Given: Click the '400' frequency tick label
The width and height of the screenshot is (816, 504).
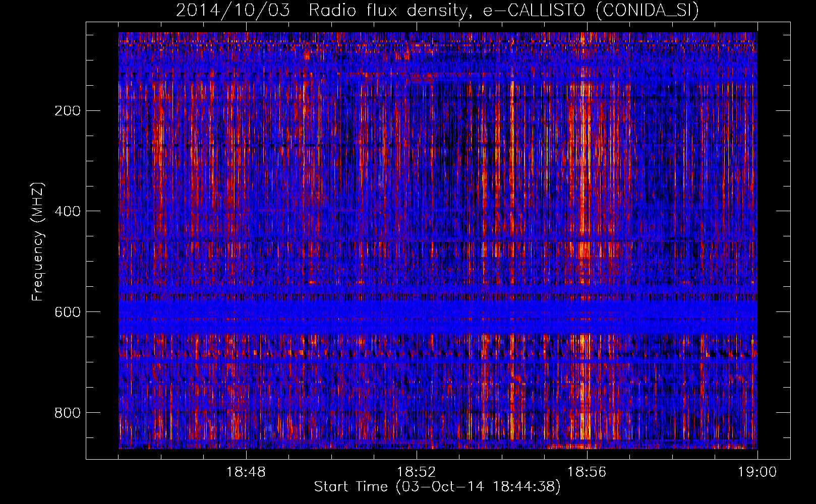Looking at the screenshot, I should (x=68, y=211).
